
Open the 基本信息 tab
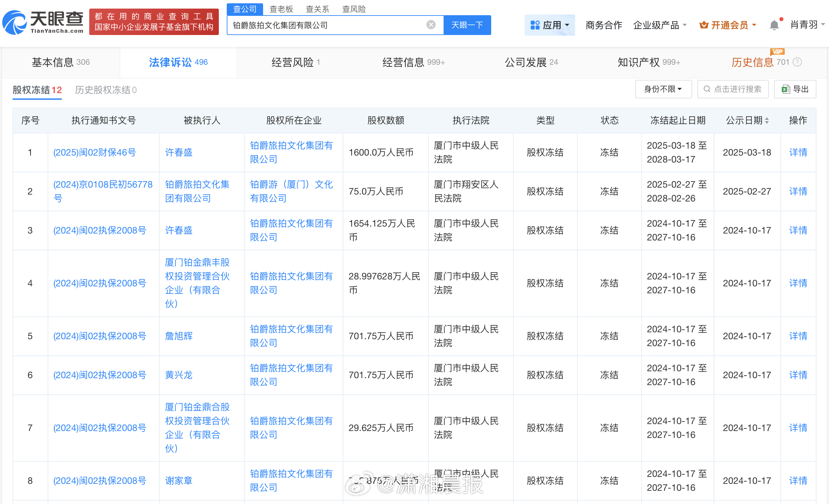(60, 62)
